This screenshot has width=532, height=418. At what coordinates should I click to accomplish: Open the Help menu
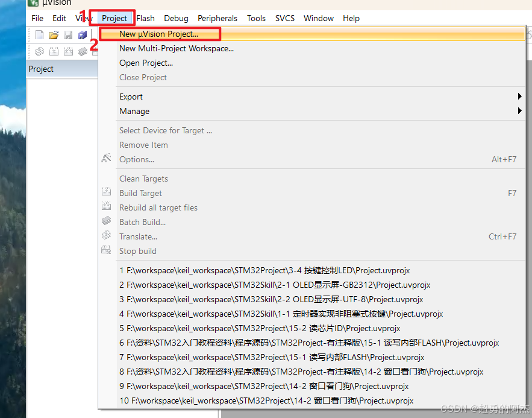pyautogui.click(x=351, y=18)
